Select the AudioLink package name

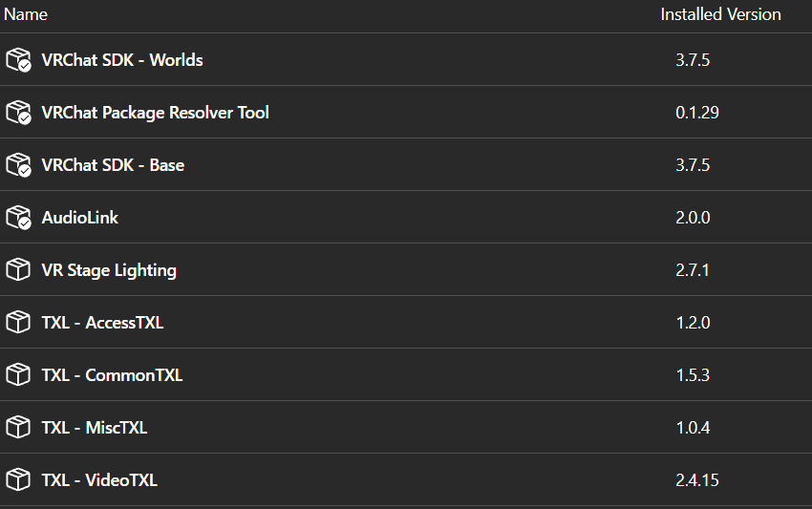[80, 218]
